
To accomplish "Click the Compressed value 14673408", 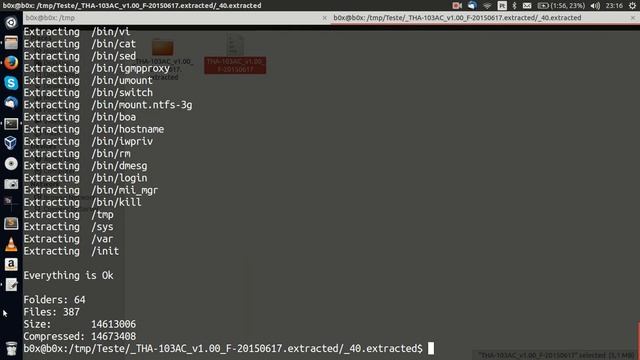I will coord(113,337).
